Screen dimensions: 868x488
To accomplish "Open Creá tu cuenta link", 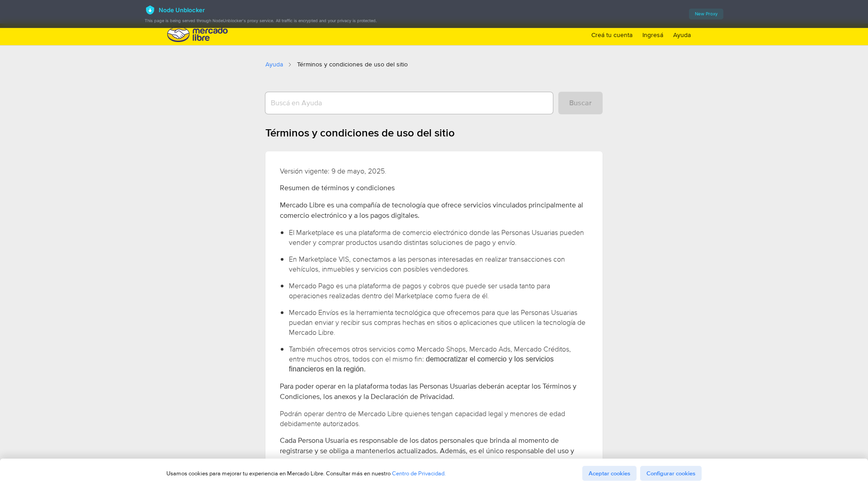I will pos(612,35).
